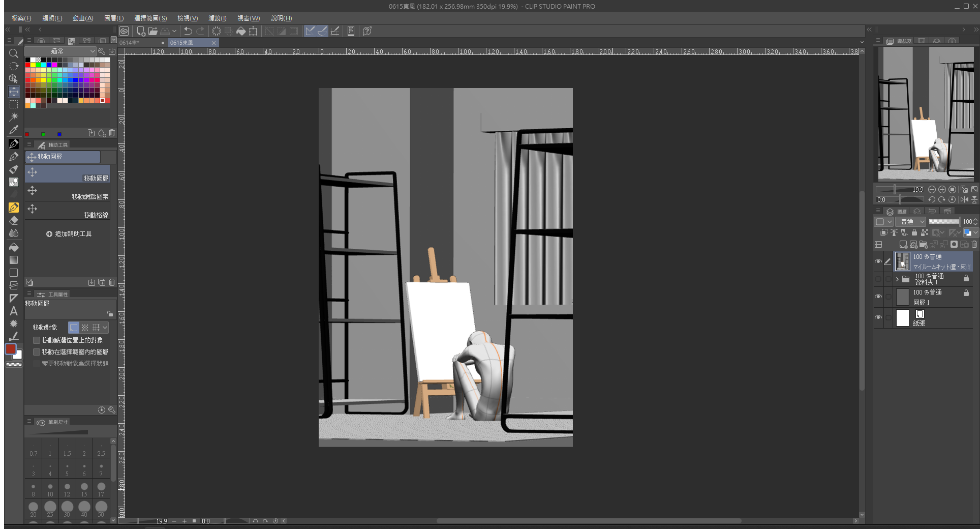980x529 pixels.
Task: Open the color palette tabs overflow arrow
Action: pyautogui.click(x=114, y=40)
